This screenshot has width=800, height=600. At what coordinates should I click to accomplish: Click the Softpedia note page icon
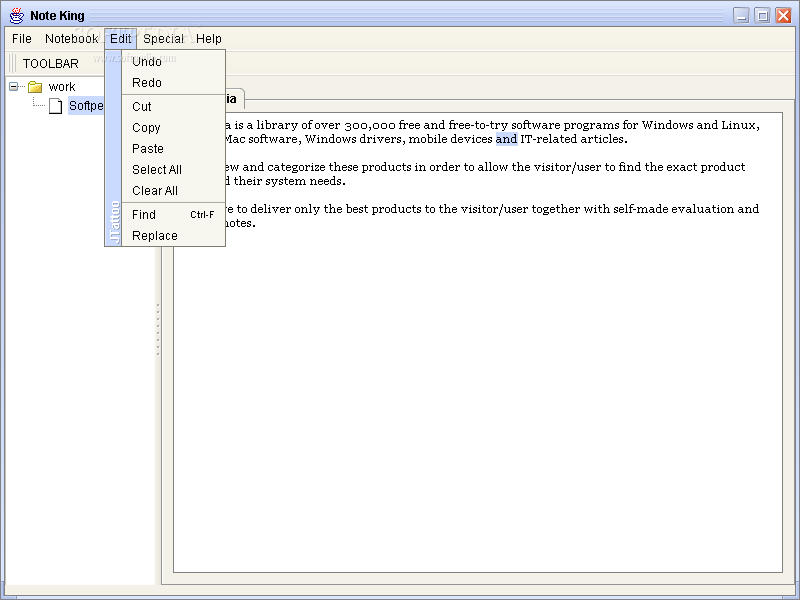55,106
